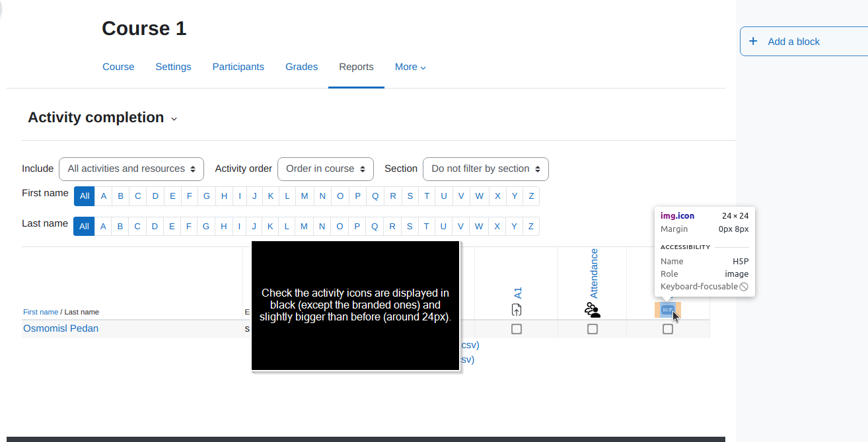Click the Attendance activity icon
This screenshot has width=868, height=442.
coord(593,310)
